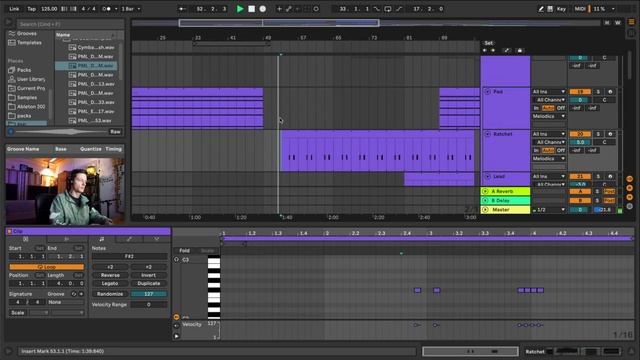
Task: Click the Session Record circle button
Action: [x=316, y=9]
